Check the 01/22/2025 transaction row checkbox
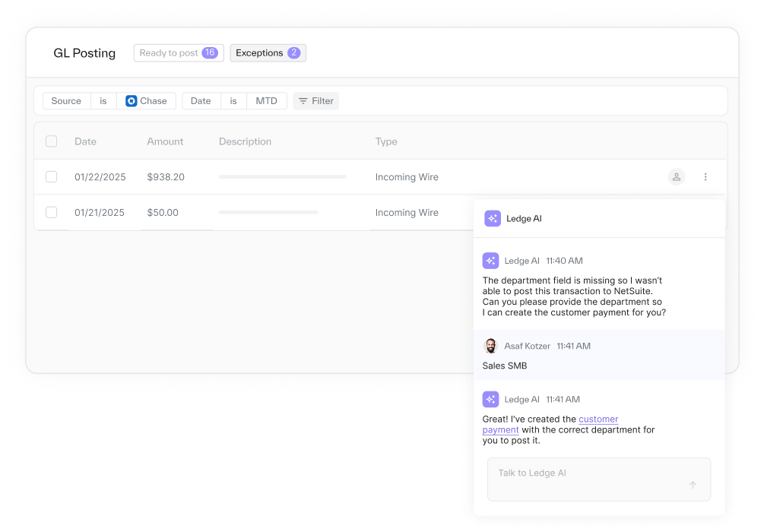The width and height of the screenshot is (764, 532). coord(52,177)
